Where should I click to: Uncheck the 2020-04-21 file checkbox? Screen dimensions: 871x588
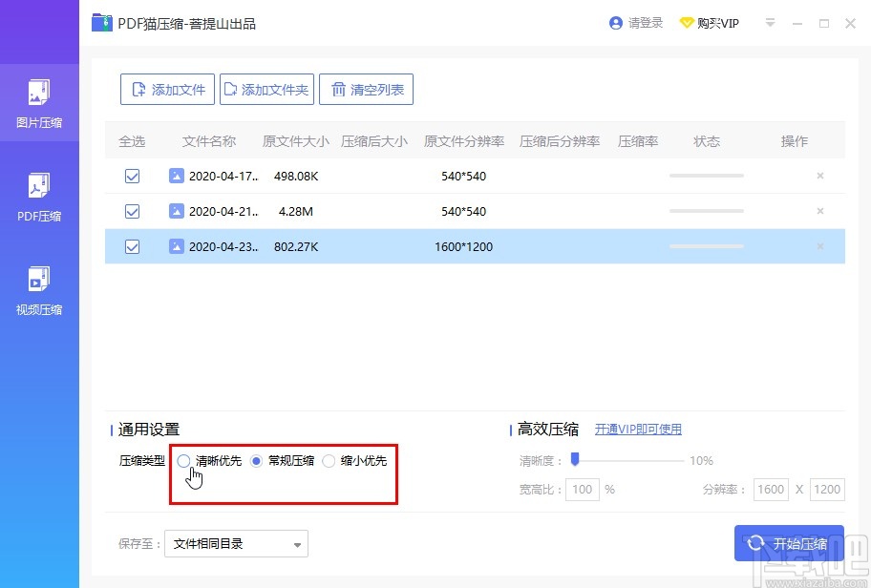132,212
